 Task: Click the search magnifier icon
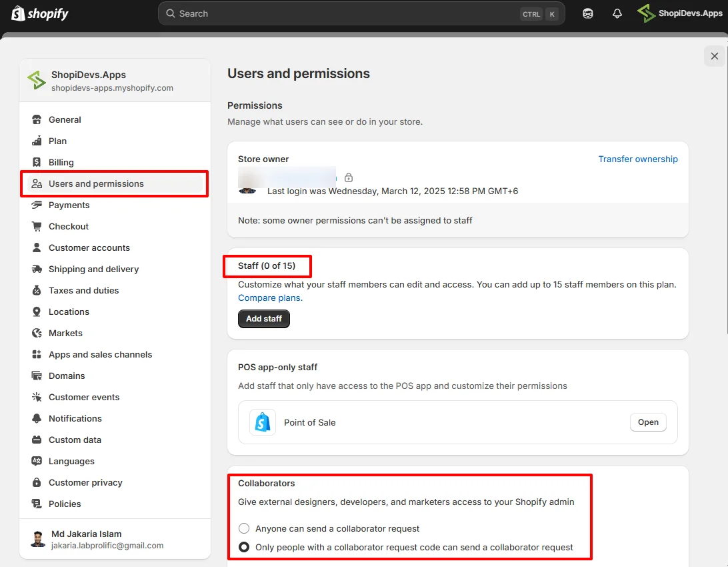coord(171,13)
